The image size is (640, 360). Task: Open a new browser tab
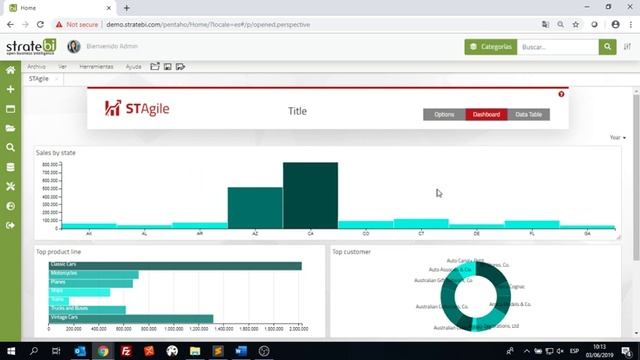127,8
